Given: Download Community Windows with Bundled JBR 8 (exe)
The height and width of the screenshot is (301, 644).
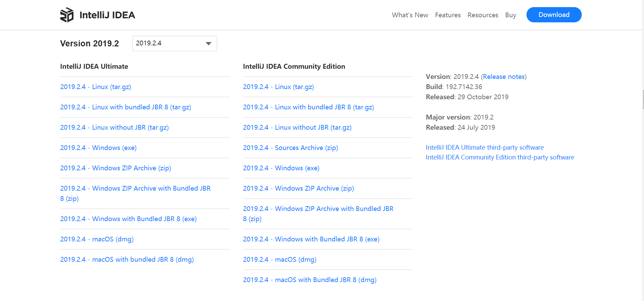Looking at the screenshot, I should coord(311,239).
